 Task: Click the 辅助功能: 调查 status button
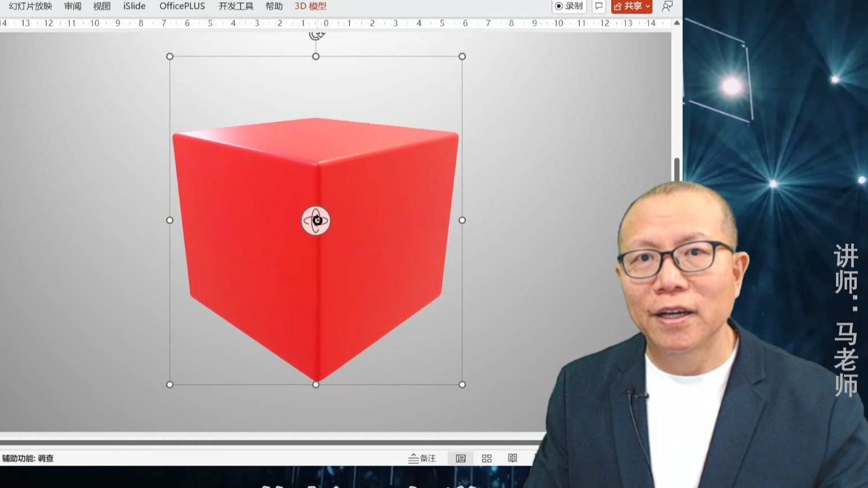coord(26,458)
